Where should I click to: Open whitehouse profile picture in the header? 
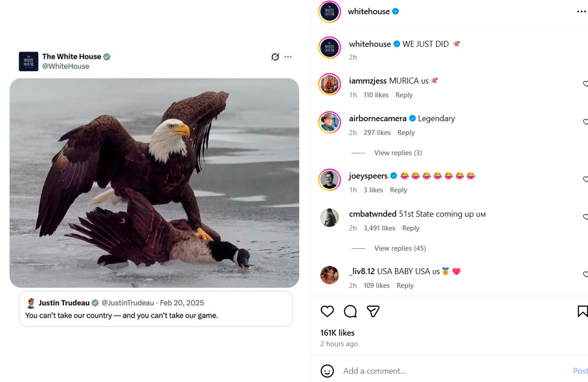point(330,11)
